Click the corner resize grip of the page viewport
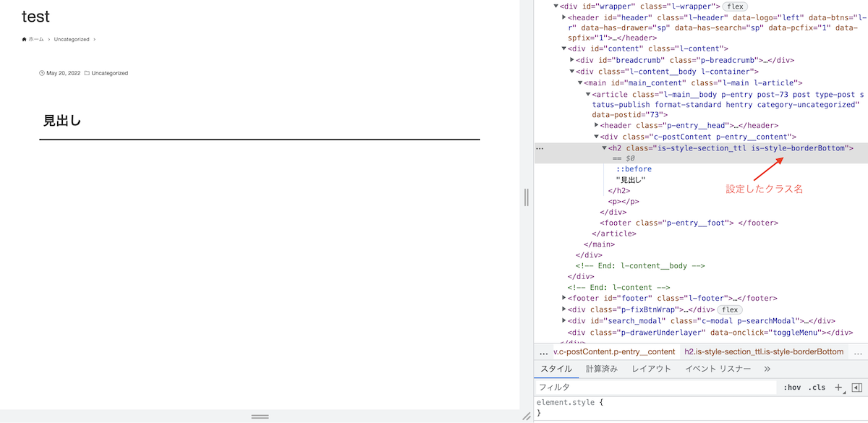 (526, 416)
